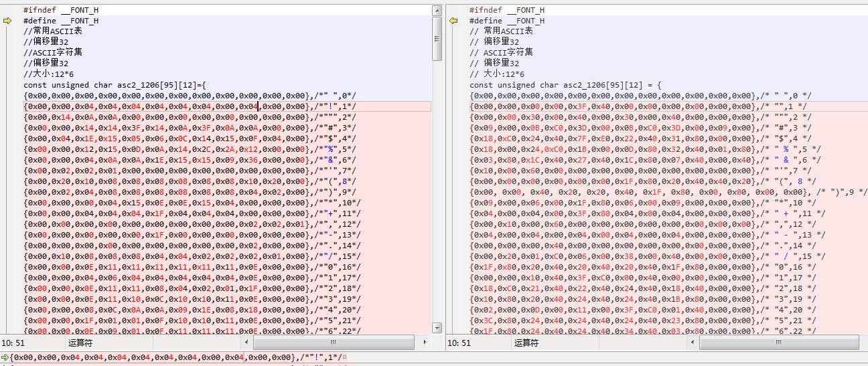The image size is (868, 366).
Task: Click the left pane vertical scrollbar thumb
Action: [437, 39]
